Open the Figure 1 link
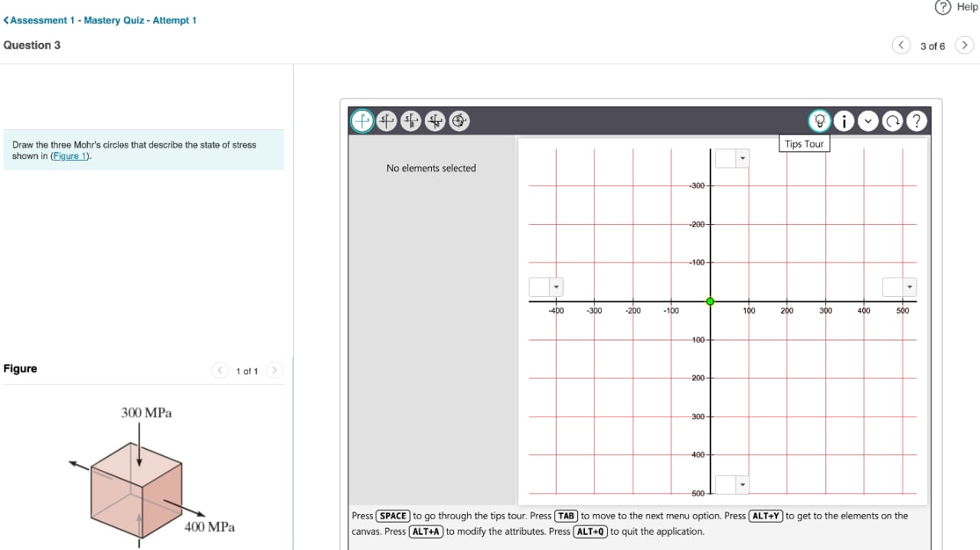The height and width of the screenshot is (550, 980). point(70,156)
